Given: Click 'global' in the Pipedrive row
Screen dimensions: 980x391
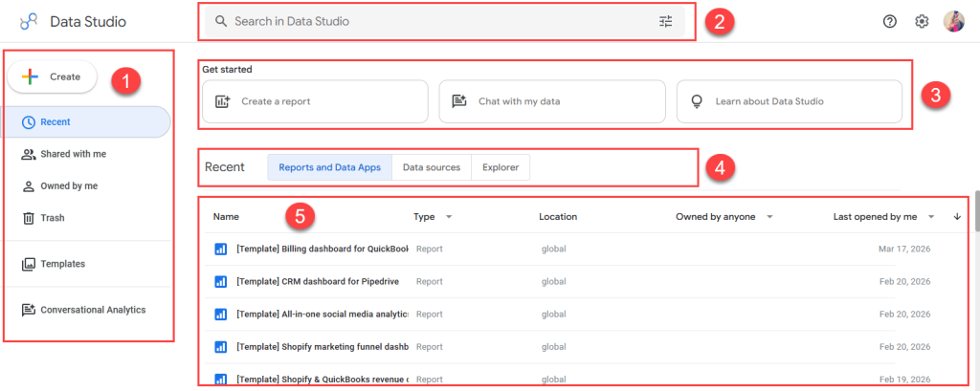Looking at the screenshot, I should [554, 282].
